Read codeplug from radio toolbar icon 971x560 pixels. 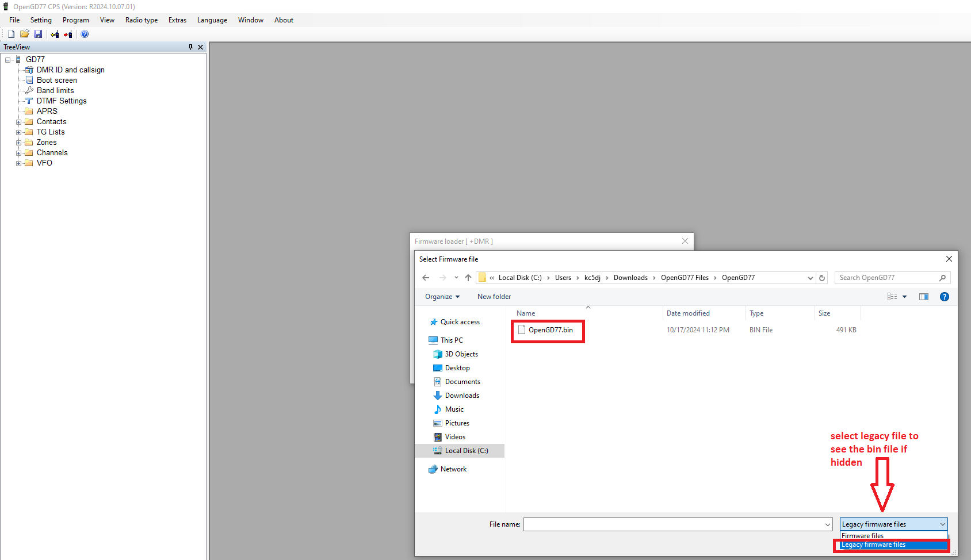click(55, 34)
